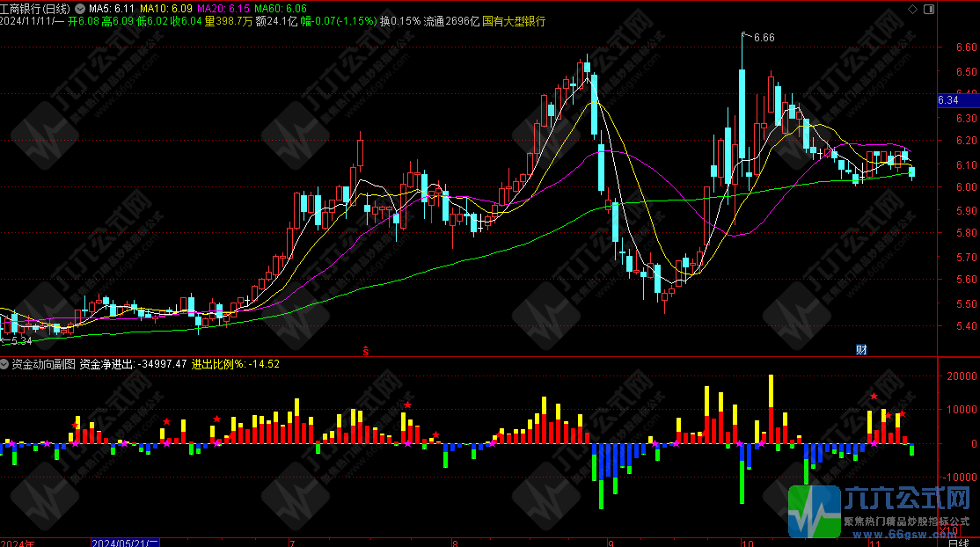Click the blue 6.34 price tag on the axis
This screenshot has width=980, height=547.
(958, 100)
